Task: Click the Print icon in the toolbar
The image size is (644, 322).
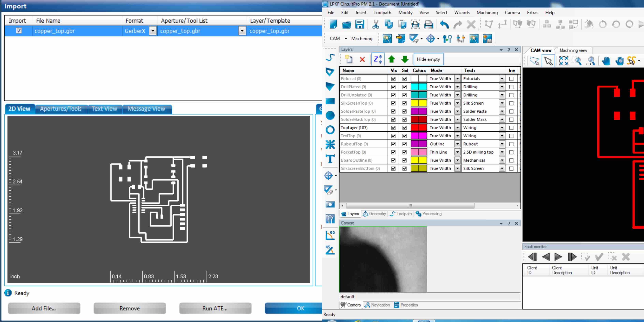Action: click(429, 24)
